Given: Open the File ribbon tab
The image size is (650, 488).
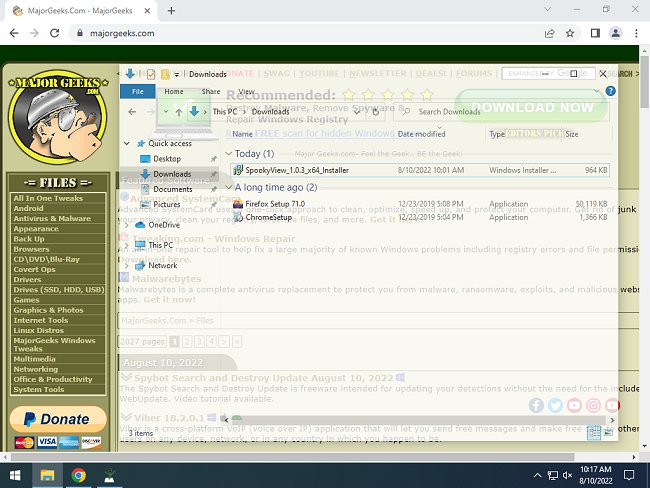Looking at the screenshot, I should [138, 92].
